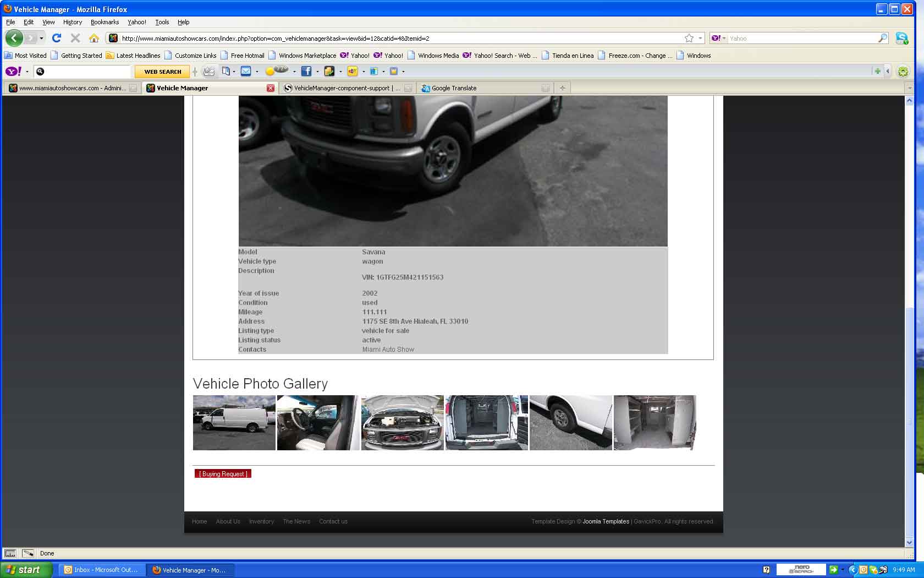Open the Facebook toolbar icon

(x=306, y=71)
